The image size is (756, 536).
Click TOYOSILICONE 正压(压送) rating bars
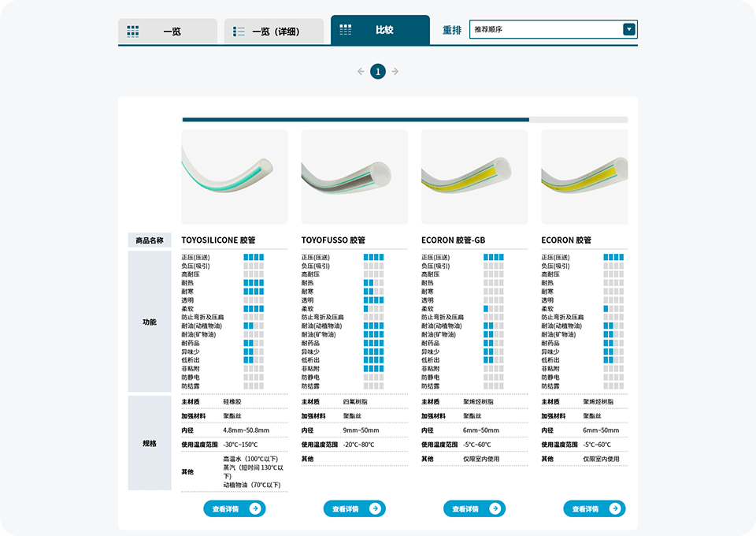coord(254,257)
